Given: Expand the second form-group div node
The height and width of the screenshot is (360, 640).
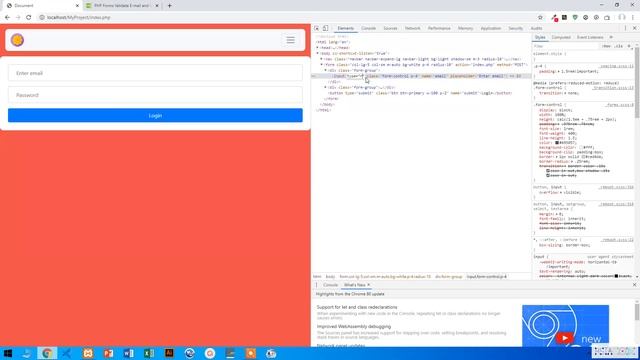Looking at the screenshot, I should click(x=326, y=87).
